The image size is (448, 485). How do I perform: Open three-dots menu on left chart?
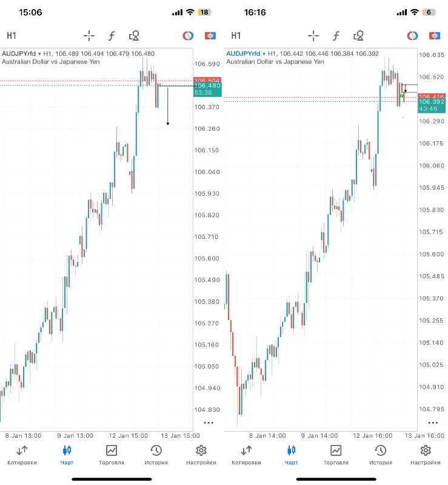coord(209,422)
